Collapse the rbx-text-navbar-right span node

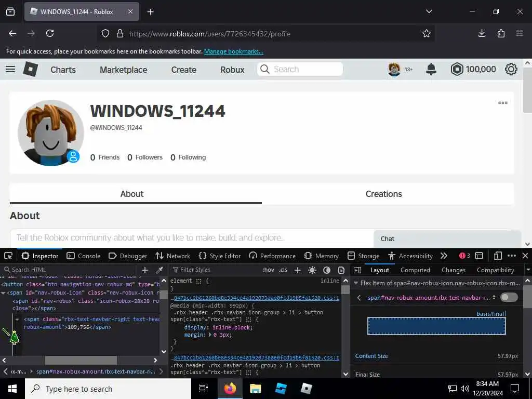pos(17,320)
